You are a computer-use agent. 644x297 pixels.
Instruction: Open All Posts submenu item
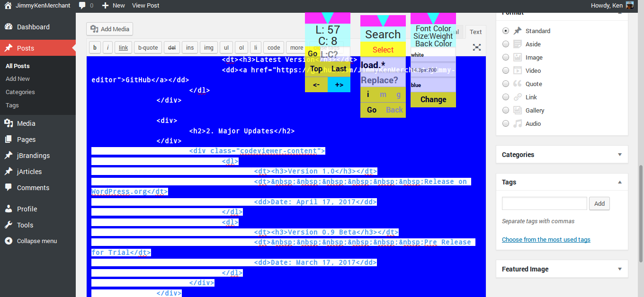click(x=18, y=66)
